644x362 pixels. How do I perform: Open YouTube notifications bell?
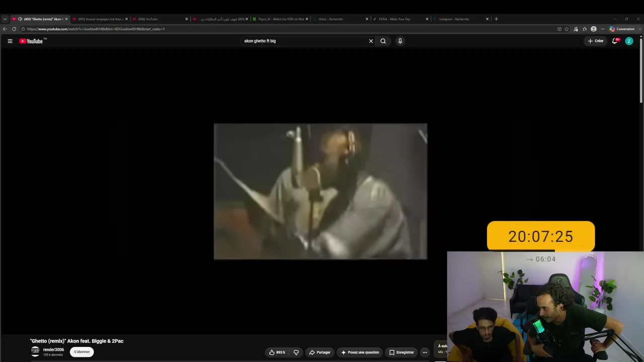pyautogui.click(x=614, y=41)
